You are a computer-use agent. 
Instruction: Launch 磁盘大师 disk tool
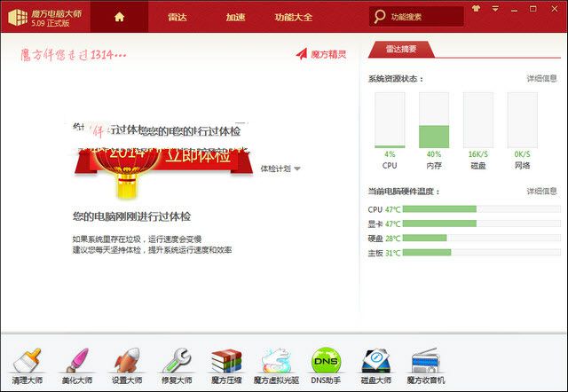375,365
